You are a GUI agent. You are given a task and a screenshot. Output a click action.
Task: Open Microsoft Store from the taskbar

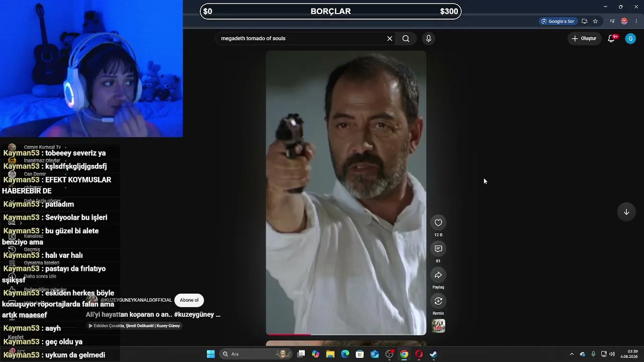tap(360, 354)
